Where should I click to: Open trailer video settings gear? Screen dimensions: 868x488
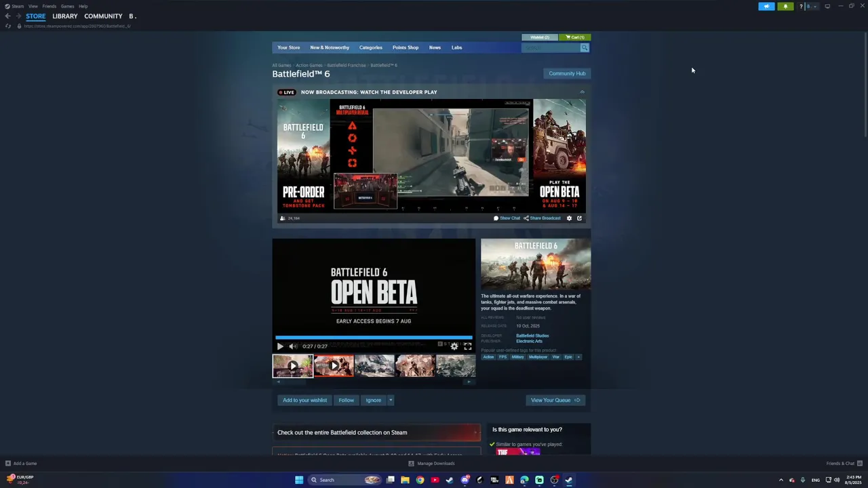point(454,346)
